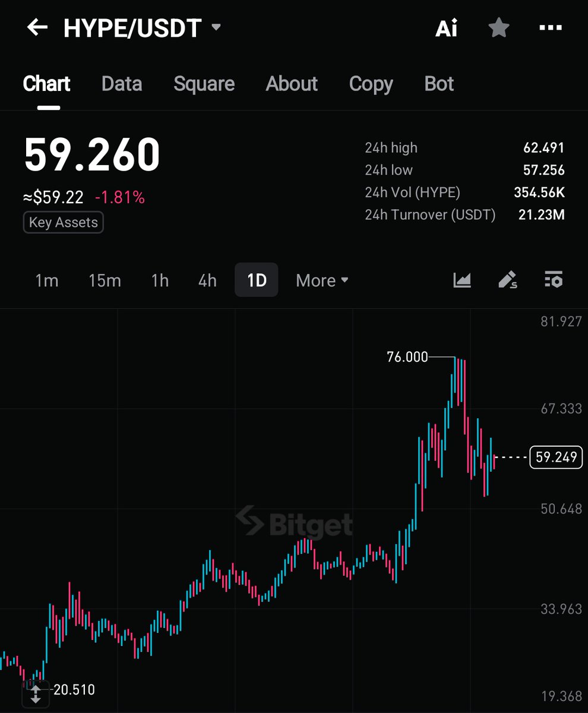Switch to the Copy tab
The width and height of the screenshot is (588, 713).
(x=371, y=84)
